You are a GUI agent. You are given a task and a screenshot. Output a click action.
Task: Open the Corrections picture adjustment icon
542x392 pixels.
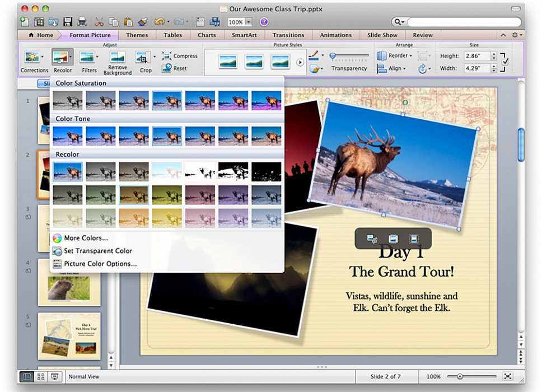(x=32, y=57)
